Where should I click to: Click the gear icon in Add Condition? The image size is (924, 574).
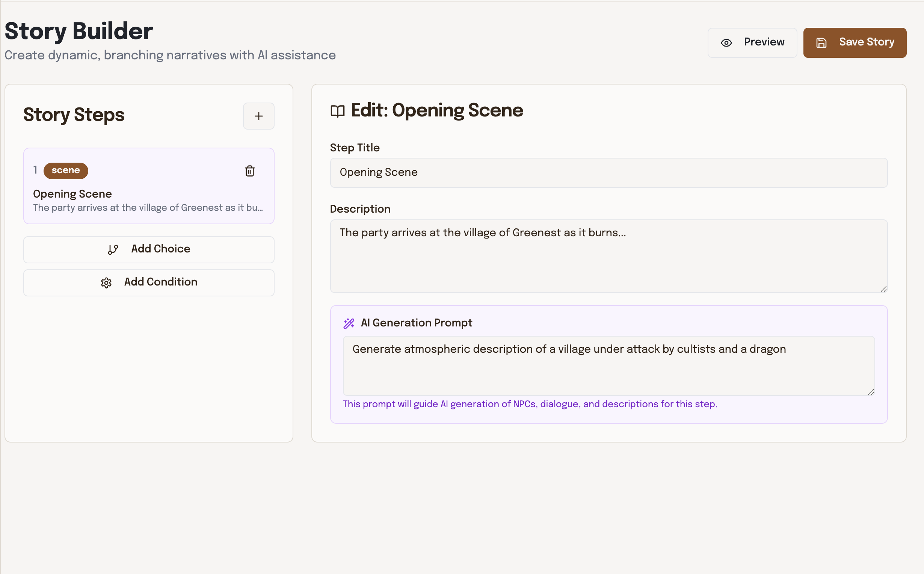click(106, 283)
